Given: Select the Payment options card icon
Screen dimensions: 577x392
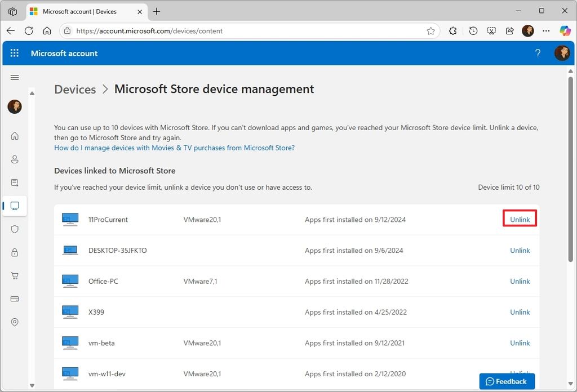Looking at the screenshot, I should pyautogui.click(x=14, y=299).
